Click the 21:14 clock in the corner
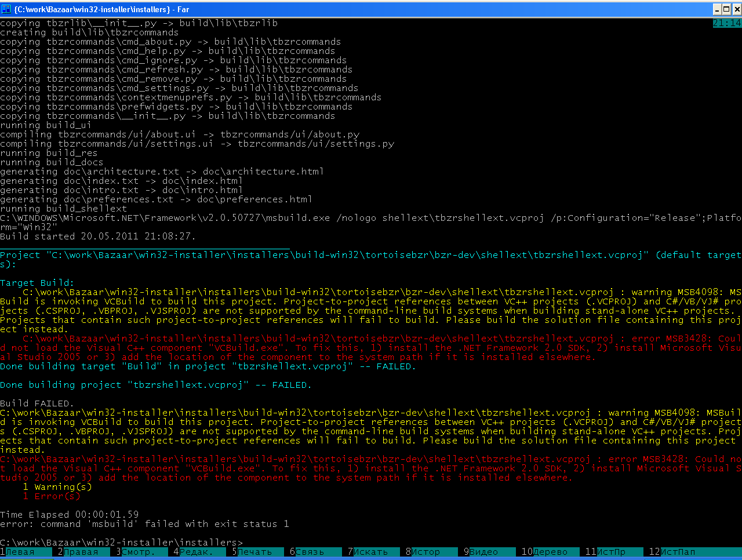This screenshot has width=742, height=560. [727, 23]
